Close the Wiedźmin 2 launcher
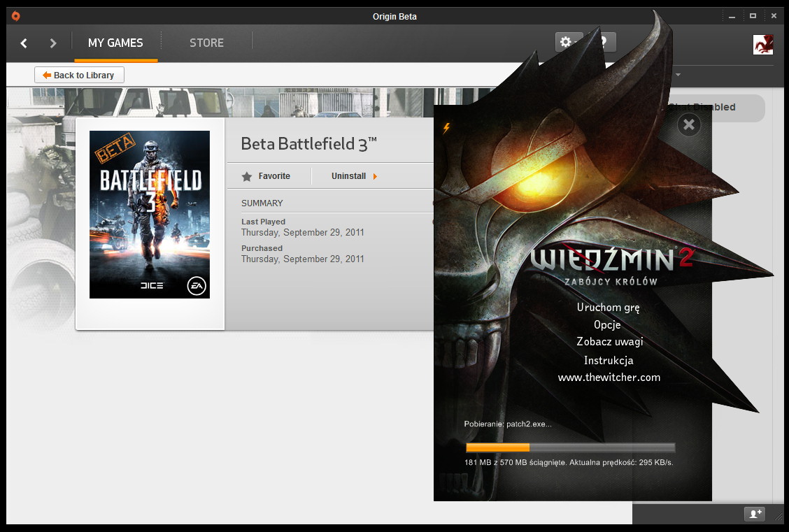The width and height of the screenshot is (789, 532). pyautogui.click(x=689, y=124)
